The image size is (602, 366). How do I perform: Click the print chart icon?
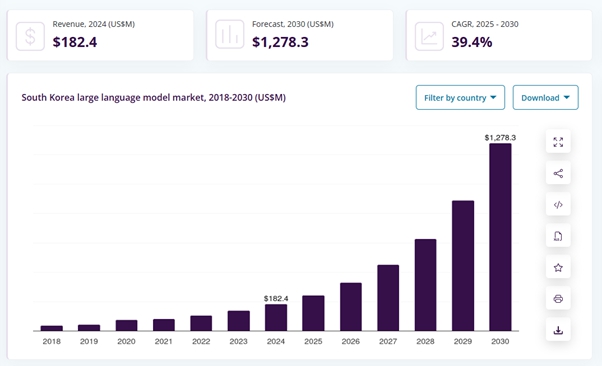(x=558, y=298)
